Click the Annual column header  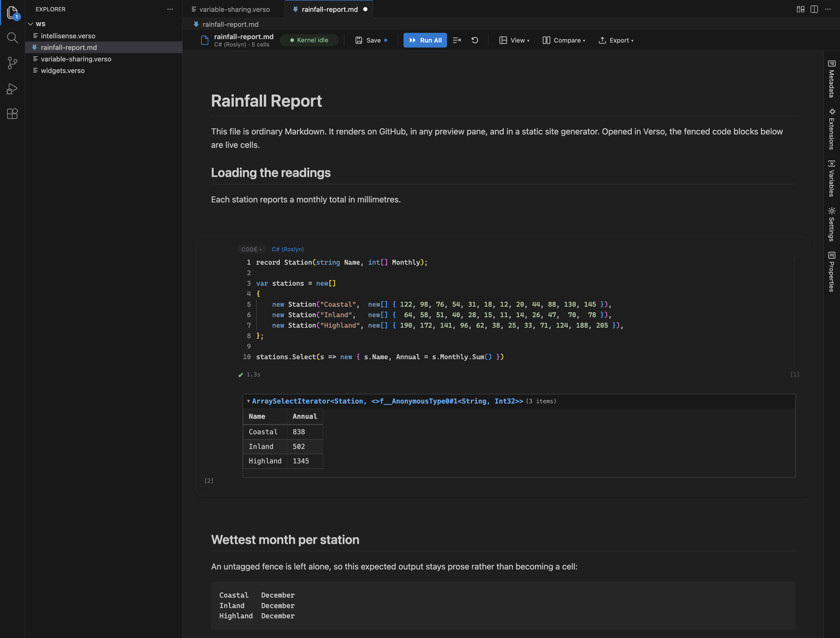[x=304, y=416]
